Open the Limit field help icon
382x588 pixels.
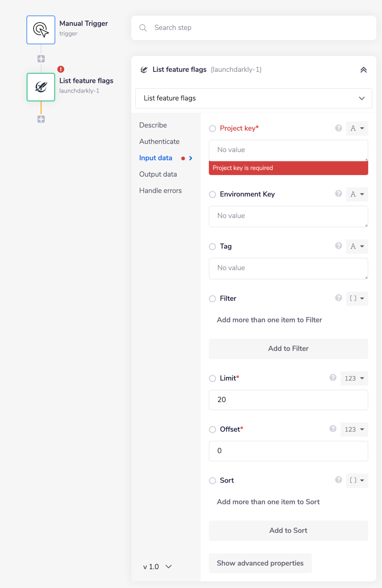332,378
